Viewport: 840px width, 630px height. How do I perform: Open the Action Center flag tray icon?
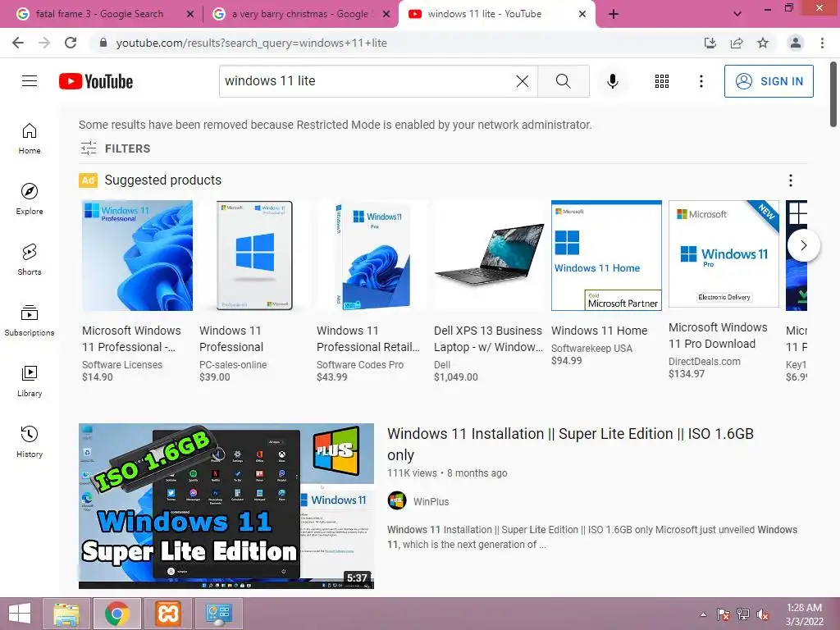click(724, 614)
